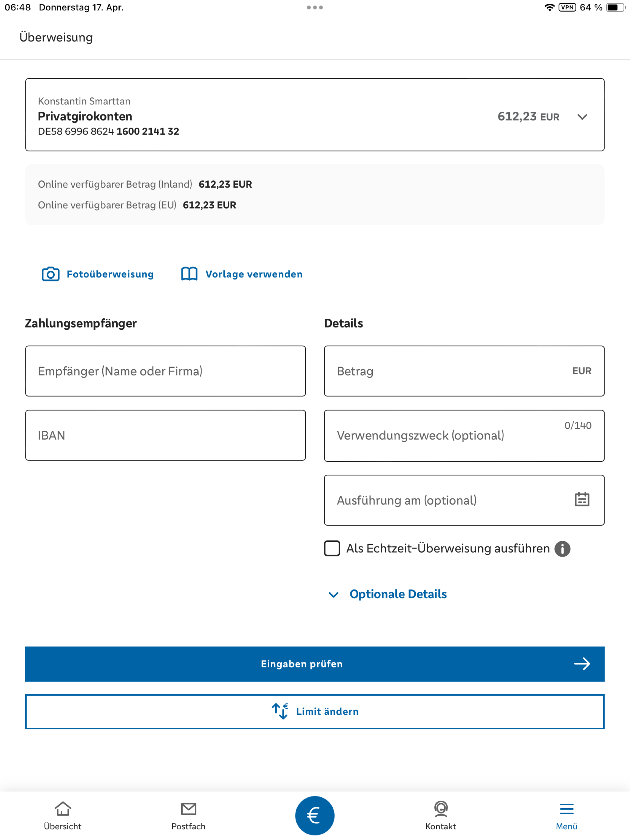
Task: Tap the Details heading
Action: (x=343, y=323)
